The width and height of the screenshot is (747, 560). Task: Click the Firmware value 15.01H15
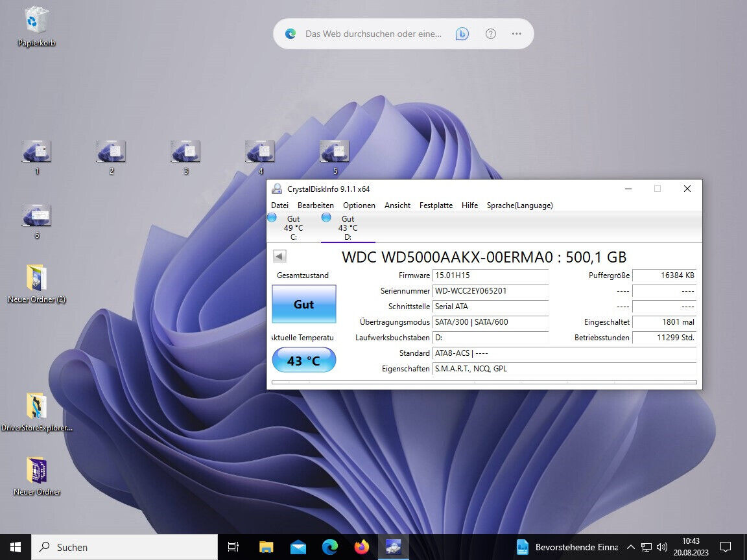point(490,275)
